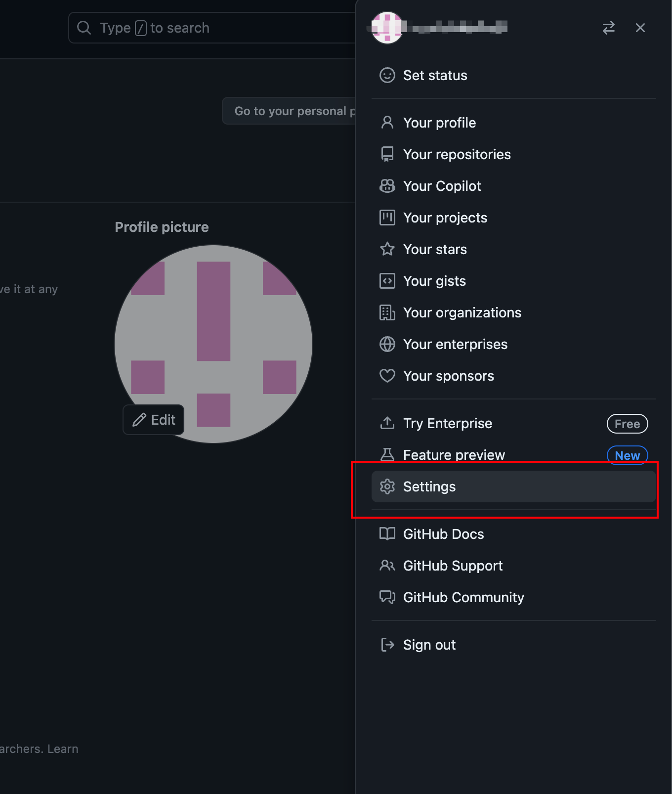This screenshot has width=672, height=794.
Task: Open Feature preview
Action: pyautogui.click(x=454, y=455)
